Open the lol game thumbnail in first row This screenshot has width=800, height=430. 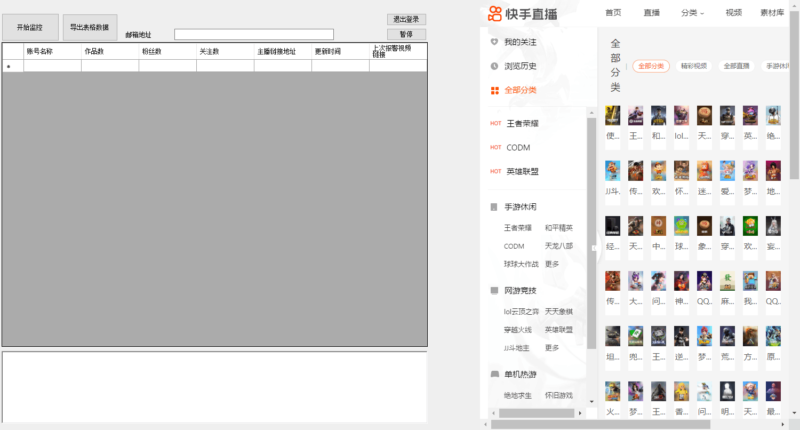[681, 115]
